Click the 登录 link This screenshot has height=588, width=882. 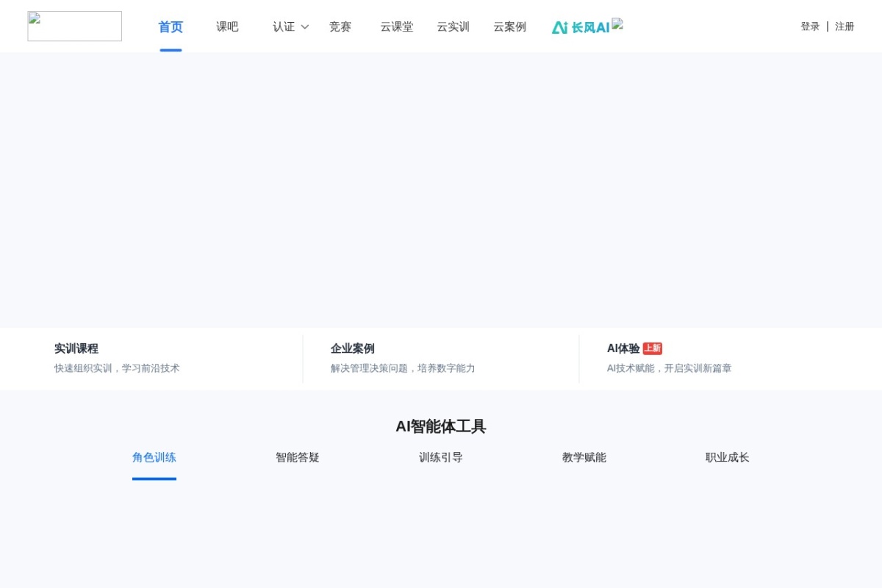point(810,26)
